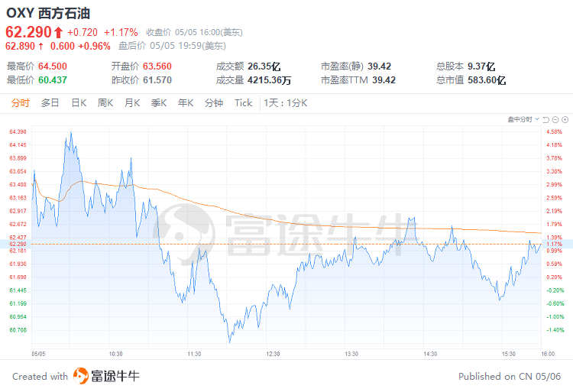
Task: Click the +1.17% change value
Action: [121, 33]
